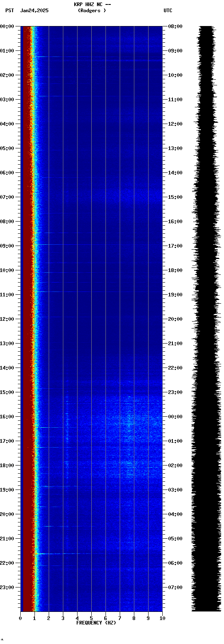Click the FREQUENCY (HZ) axis label
The width and height of the screenshot is (224, 644).
(x=96, y=623)
